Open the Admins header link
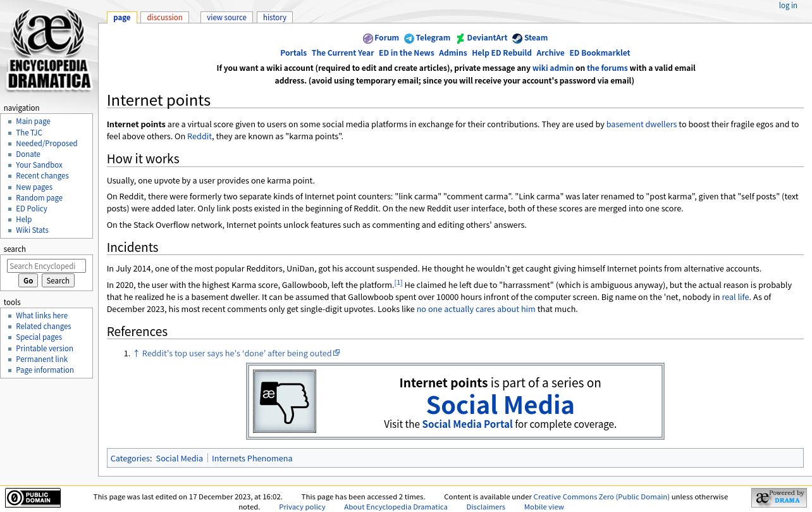Screen dimensions: 812x512 (453, 53)
